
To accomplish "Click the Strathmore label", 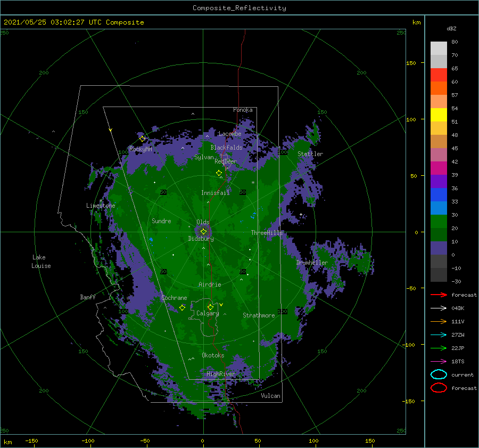I will click(x=259, y=315).
